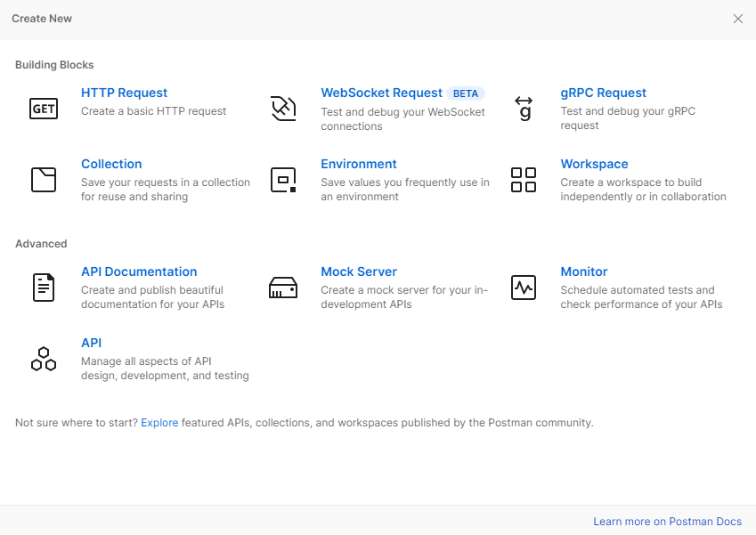Click the gRPC Request 'g' arrow icon
This screenshot has width=756, height=535.
pyautogui.click(x=524, y=109)
